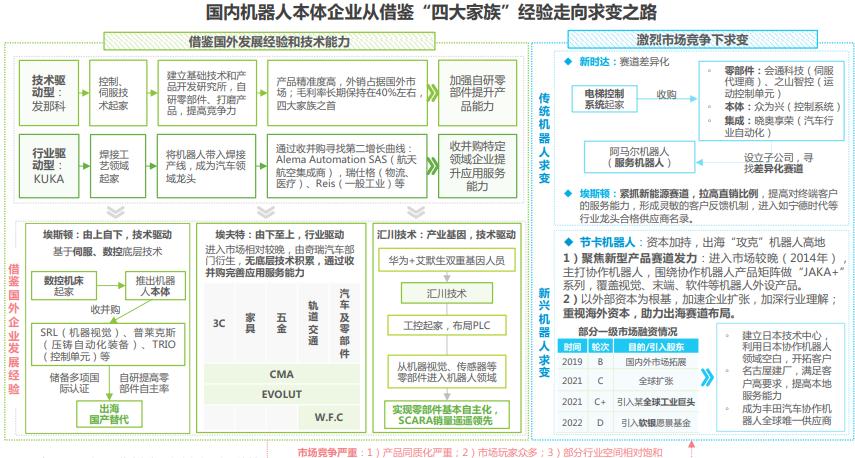Click the box 加强自研零部件提升产品能力
The height and width of the screenshot is (458, 855).
477,93
